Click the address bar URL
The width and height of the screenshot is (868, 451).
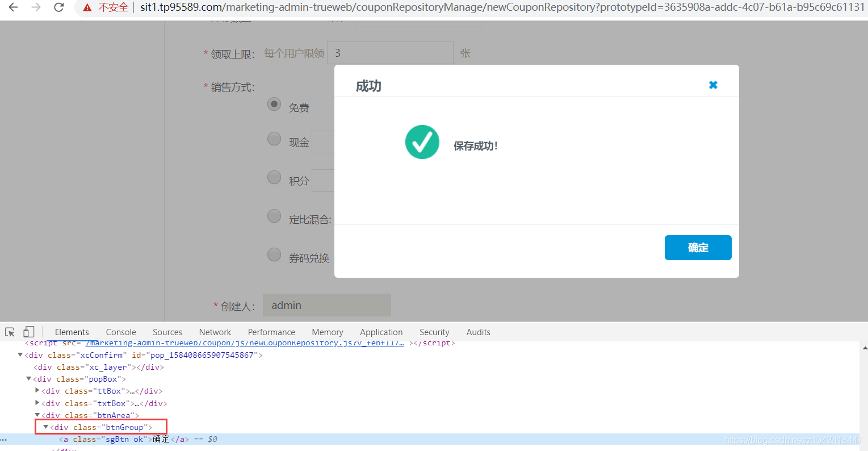point(502,7)
